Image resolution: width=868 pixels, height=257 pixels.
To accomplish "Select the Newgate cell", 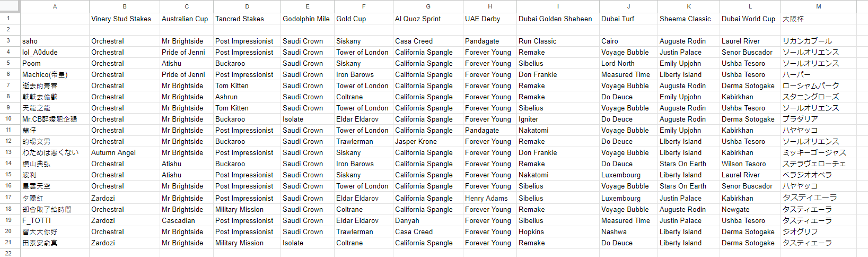I will coord(750,209).
